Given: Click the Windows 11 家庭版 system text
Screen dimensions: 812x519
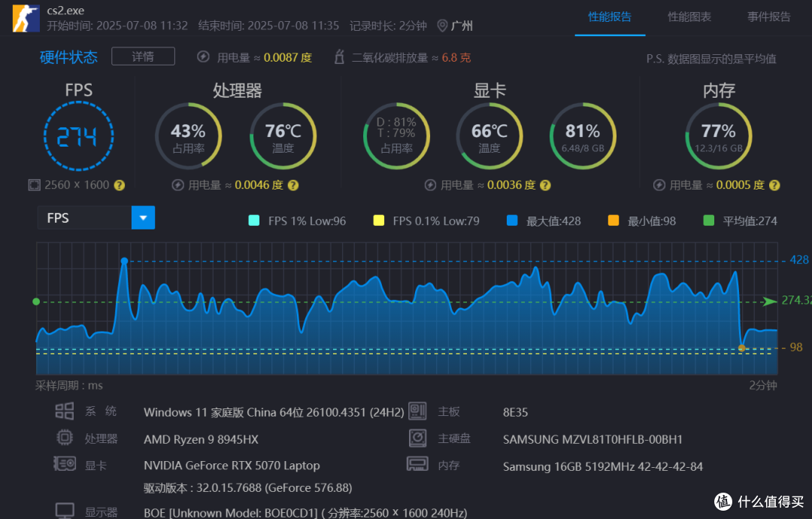Looking at the screenshot, I should (274, 412).
